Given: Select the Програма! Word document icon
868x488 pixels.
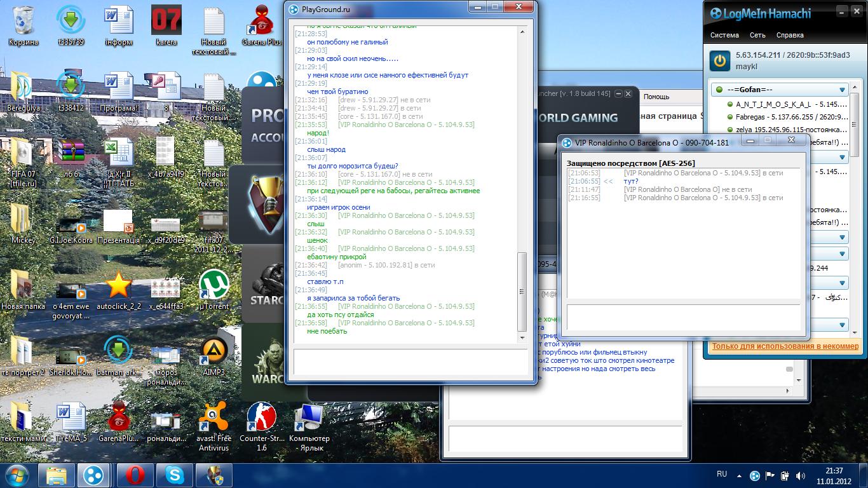Looking at the screenshot, I should point(118,92).
